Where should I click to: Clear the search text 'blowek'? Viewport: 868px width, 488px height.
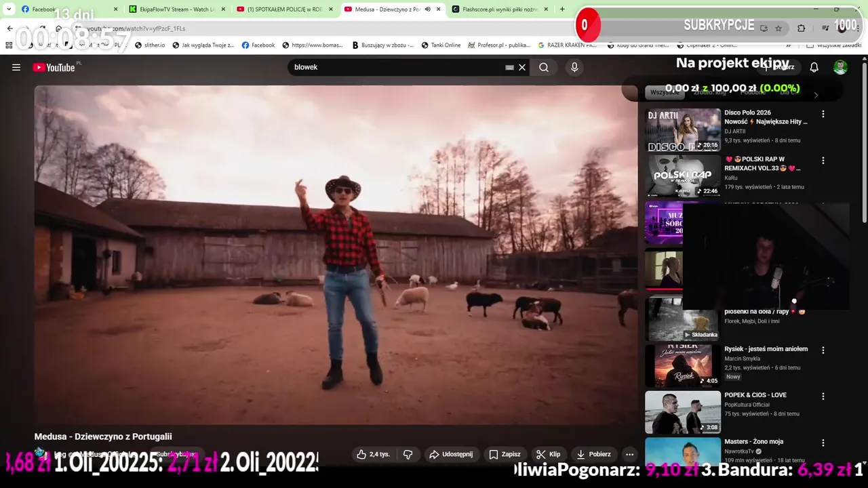coord(522,67)
